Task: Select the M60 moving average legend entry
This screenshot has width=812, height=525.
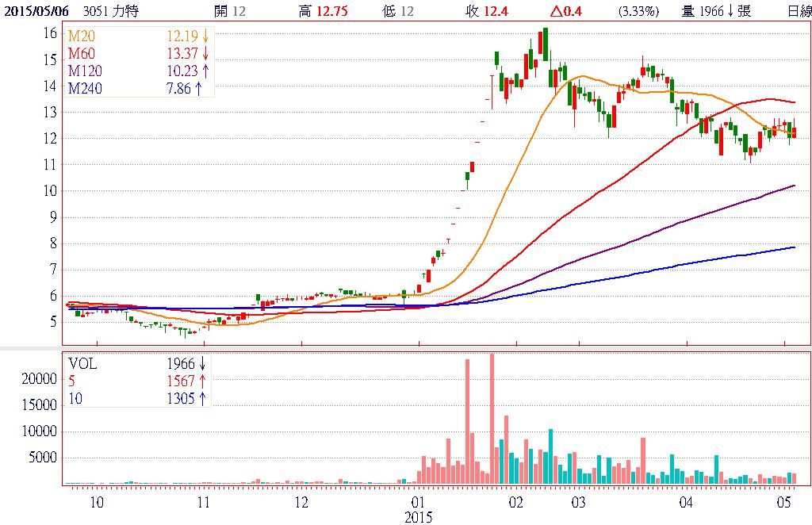Action: point(80,54)
